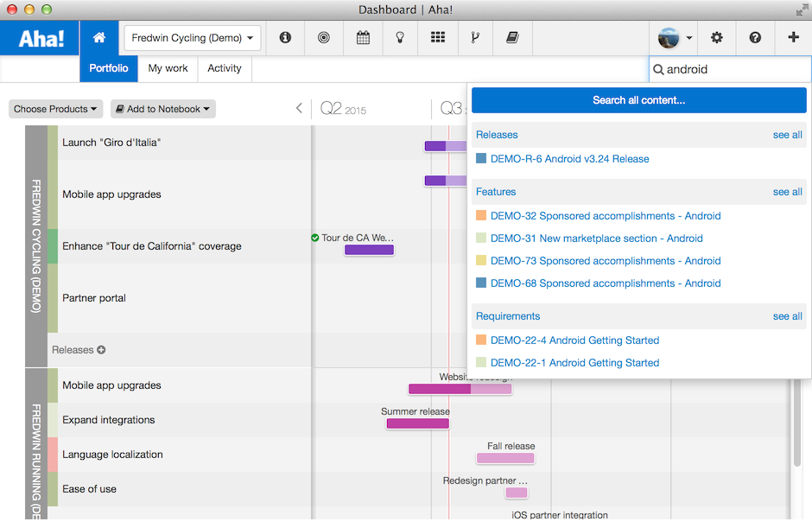Screen dimensions: 812x528
Task: Open the info icon in the navigation bar
Action: [285, 37]
